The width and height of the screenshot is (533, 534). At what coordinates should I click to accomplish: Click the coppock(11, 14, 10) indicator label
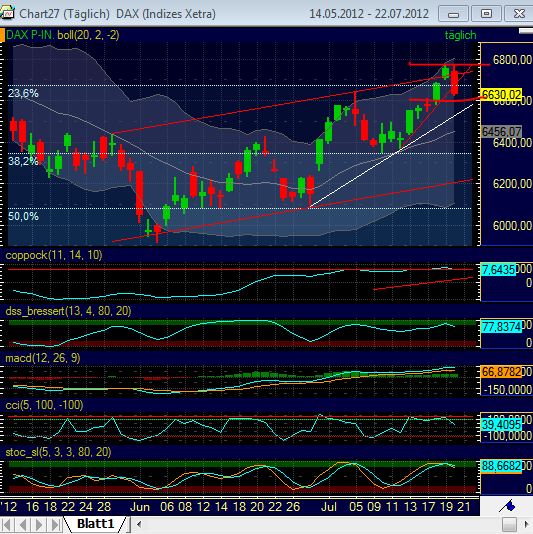pos(54,255)
